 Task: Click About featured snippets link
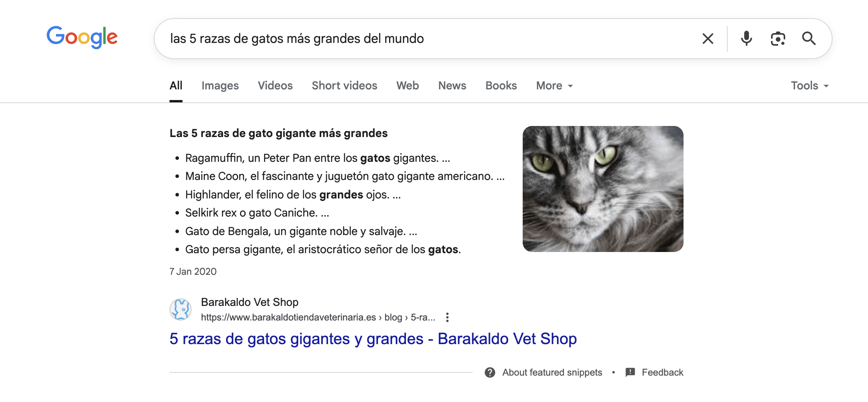tap(552, 372)
